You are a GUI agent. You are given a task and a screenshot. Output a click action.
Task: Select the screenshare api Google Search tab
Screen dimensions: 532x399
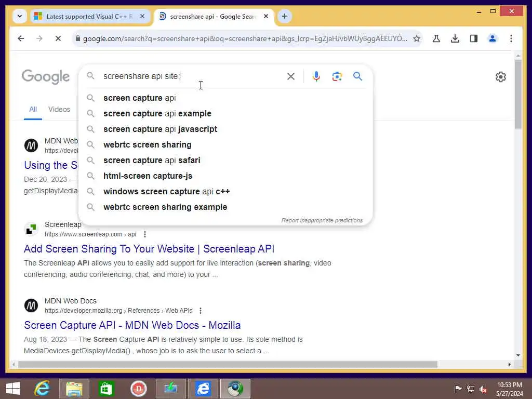(212, 16)
